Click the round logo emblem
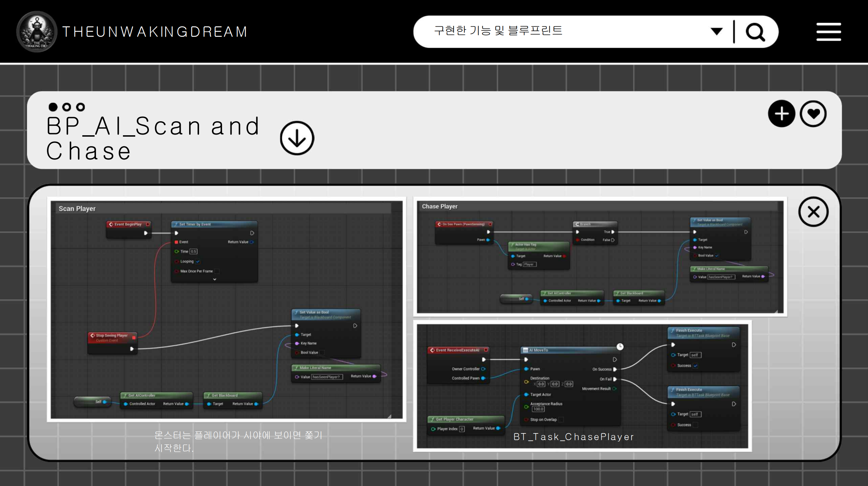 pyautogui.click(x=37, y=32)
